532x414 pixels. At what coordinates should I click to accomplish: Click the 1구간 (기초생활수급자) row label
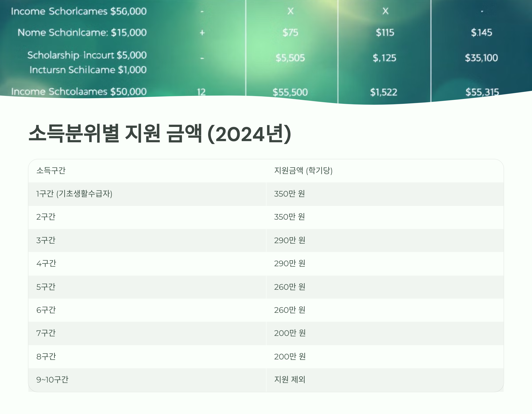(x=74, y=194)
